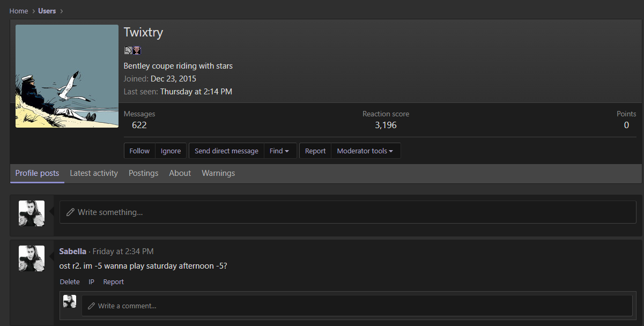Expand the Moderator tools dropdown
Image resolution: width=644 pixels, height=326 pixels.
365,151
